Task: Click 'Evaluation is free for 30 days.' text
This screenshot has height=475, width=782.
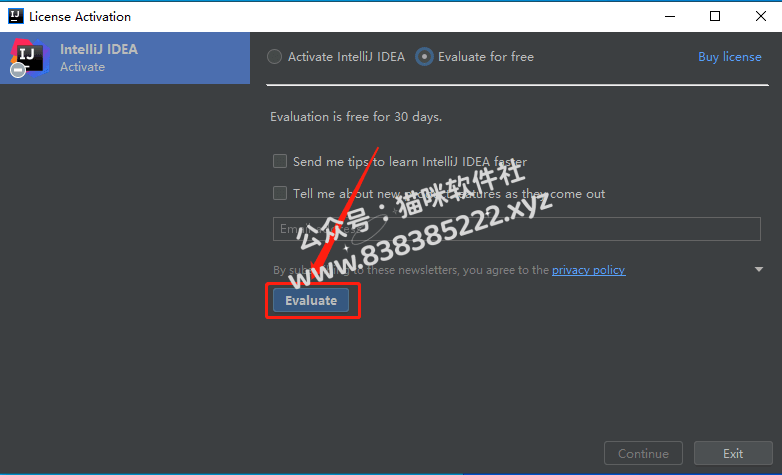Action: pos(356,117)
